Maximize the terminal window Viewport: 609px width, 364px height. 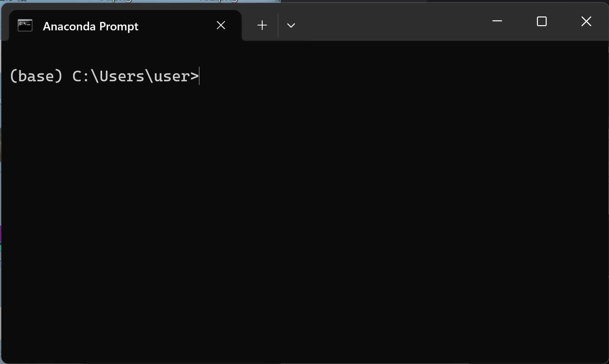(541, 21)
